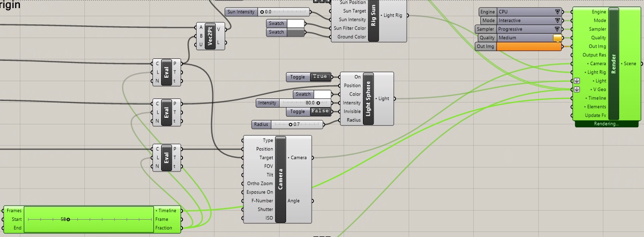Click the Scene output of Render

tap(630, 63)
